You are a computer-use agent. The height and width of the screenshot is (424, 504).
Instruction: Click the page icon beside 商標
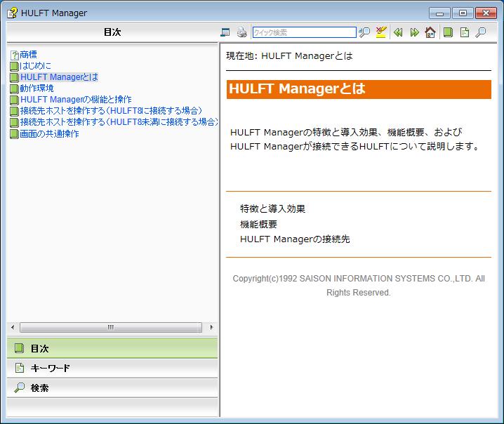pos(15,55)
